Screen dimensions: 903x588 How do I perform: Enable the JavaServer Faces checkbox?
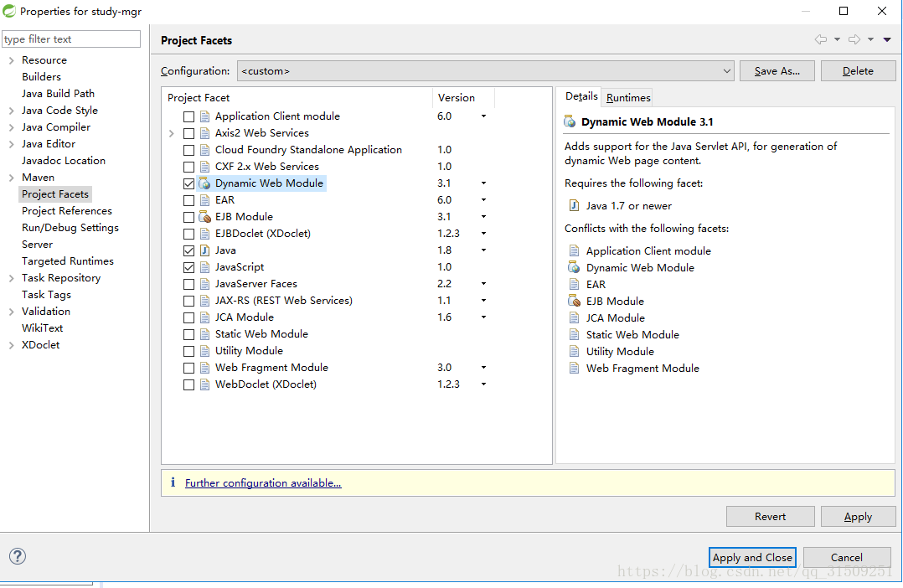[x=189, y=284]
